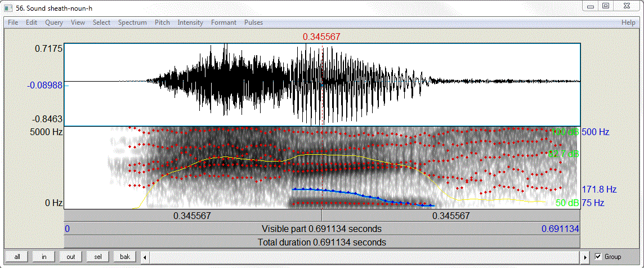Click the 82.7 dB intensity value
Screen dimensions: 644x268
564,154
